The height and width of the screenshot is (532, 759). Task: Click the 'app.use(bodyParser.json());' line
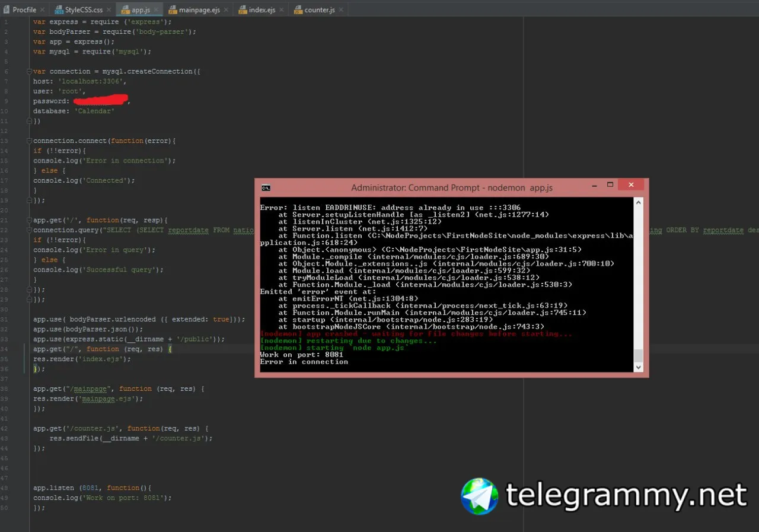[x=88, y=329]
